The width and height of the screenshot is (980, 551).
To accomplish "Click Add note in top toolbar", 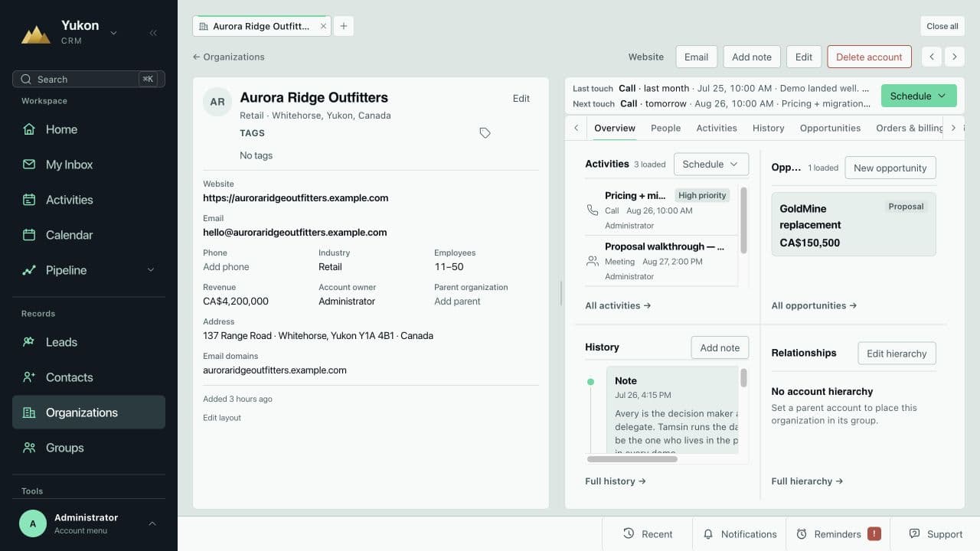I will point(752,57).
